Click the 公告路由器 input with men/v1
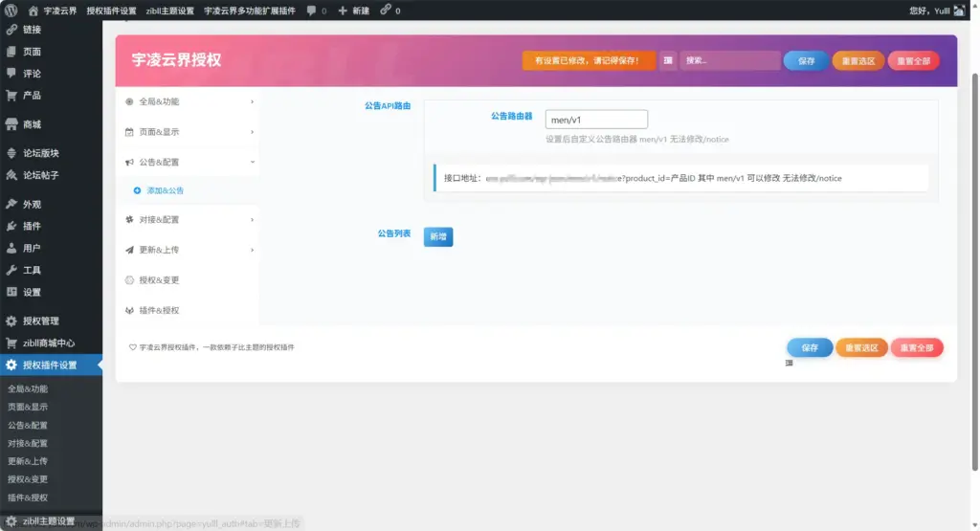 tap(596, 120)
